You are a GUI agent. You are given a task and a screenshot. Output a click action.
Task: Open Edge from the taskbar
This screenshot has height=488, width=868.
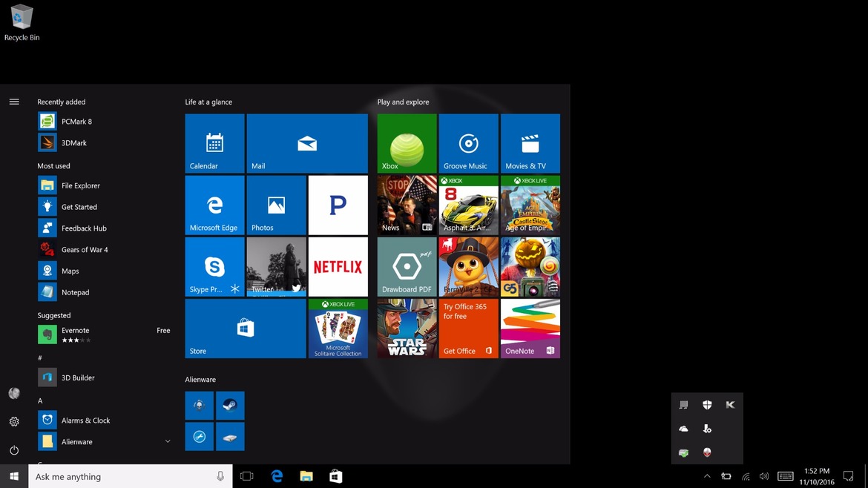[277, 476]
